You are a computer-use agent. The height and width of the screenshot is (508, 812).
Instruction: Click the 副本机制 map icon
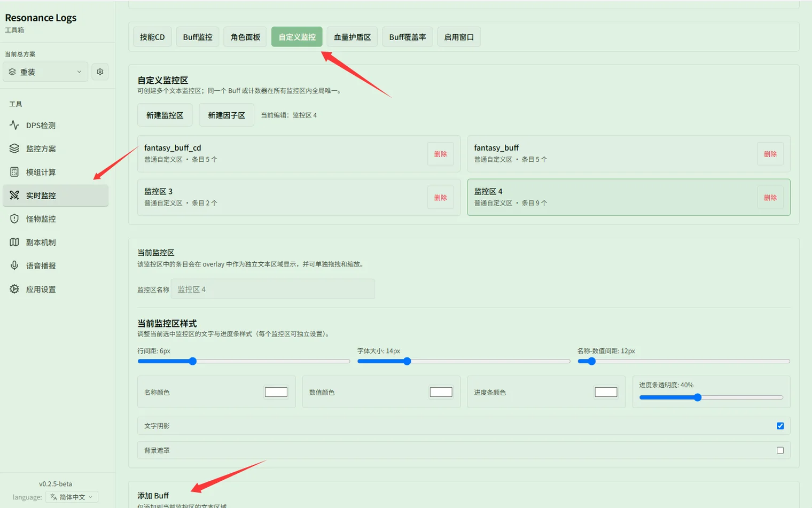tap(14, 242)
